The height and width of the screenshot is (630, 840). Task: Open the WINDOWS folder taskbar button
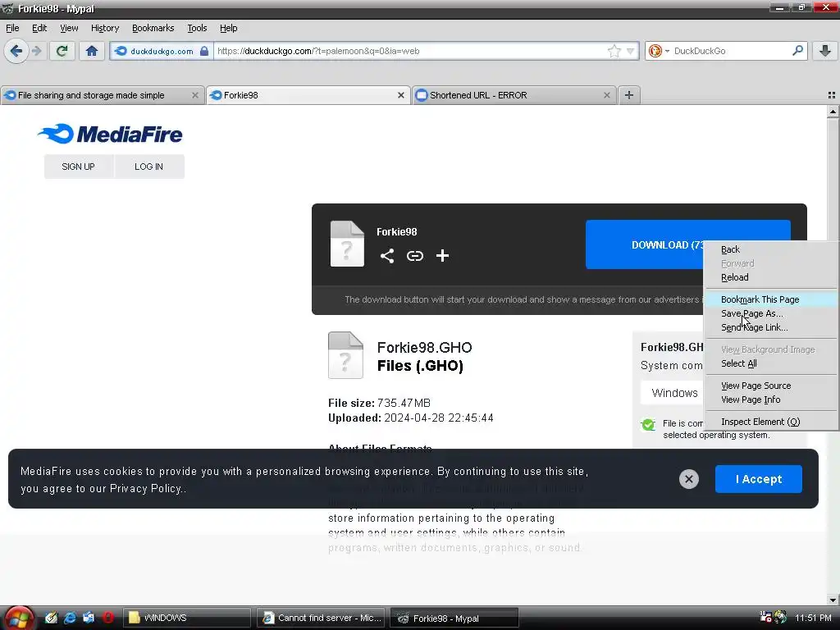pyautogui.click(x=186, y=618)
